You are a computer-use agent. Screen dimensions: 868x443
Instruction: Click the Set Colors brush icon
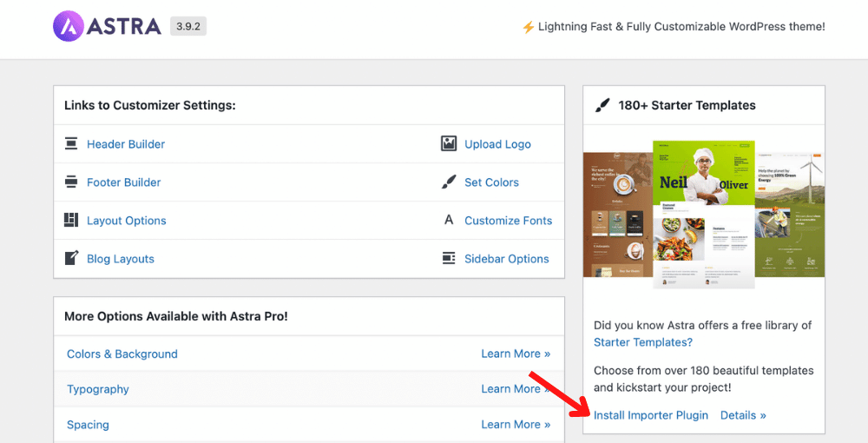(x=449, y=182)
